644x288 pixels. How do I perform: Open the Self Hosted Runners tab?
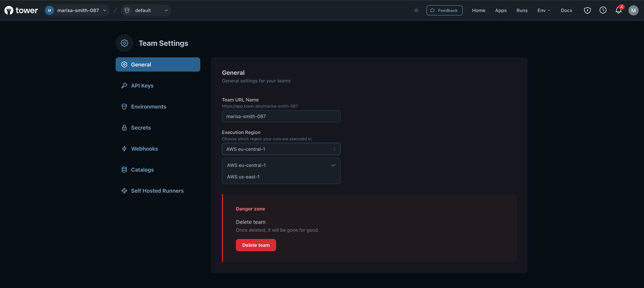click(157, 191)
